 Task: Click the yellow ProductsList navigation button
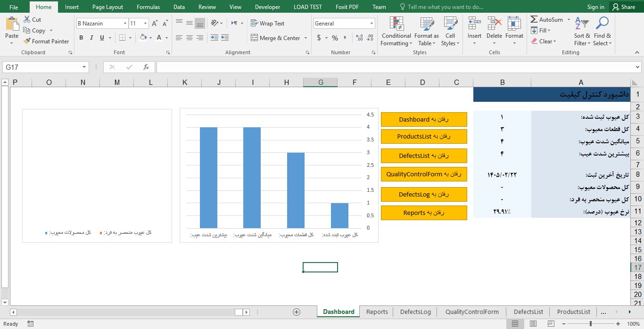click(x=424, y=136)
